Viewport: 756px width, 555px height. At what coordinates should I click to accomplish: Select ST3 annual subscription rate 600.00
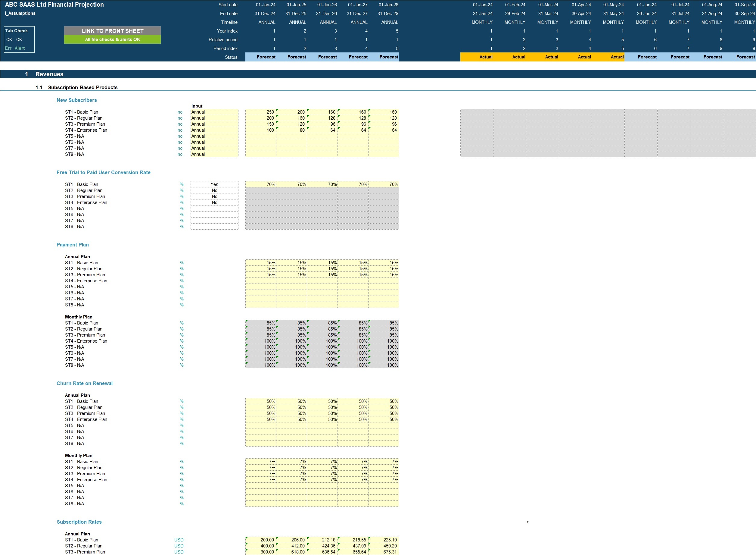[x=261, y=552]
